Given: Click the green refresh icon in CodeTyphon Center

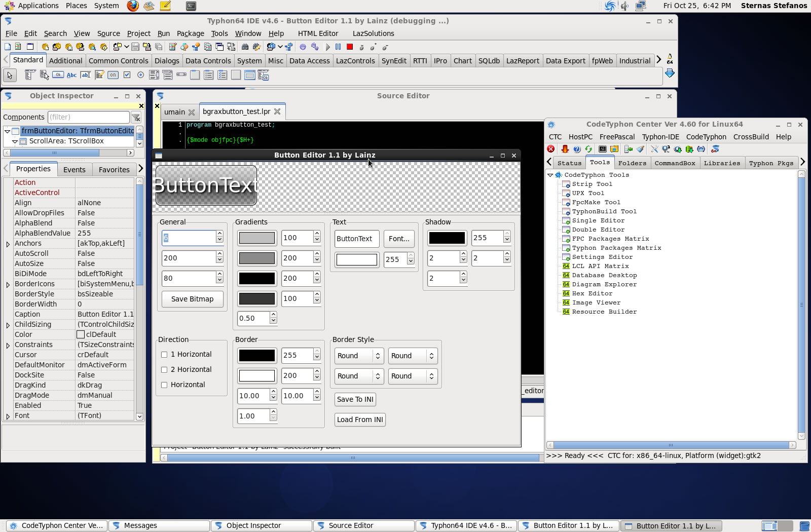Looking at the screenshot, I should (x=588, y=149).
